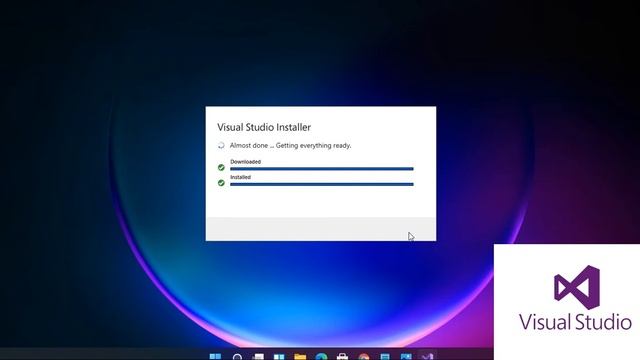This screenshot has width=640, height=360.
Task: Click the green checkmark next to Downloaded
Action: point(221,167)
